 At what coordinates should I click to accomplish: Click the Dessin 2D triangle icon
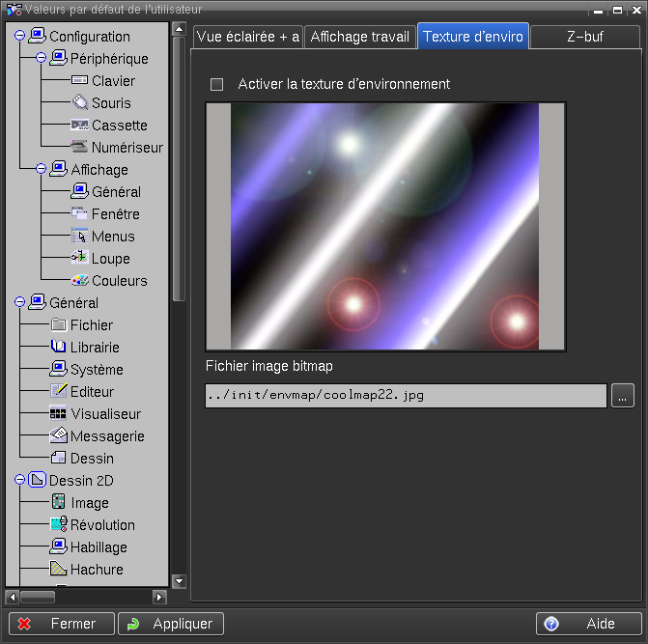click(x=37, y=480)
